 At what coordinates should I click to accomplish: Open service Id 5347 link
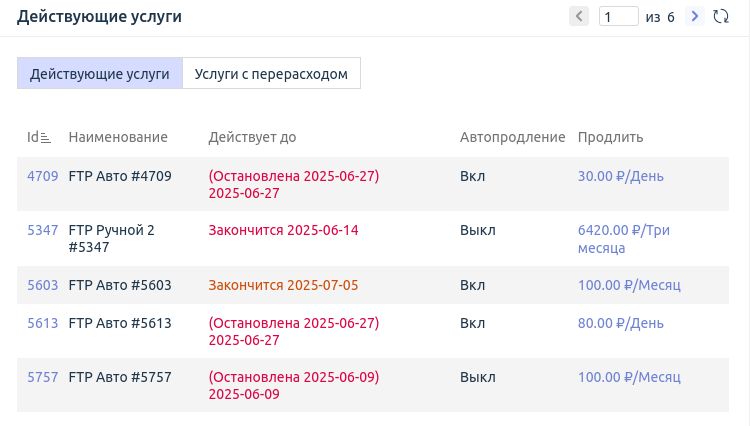pos(42,230)
